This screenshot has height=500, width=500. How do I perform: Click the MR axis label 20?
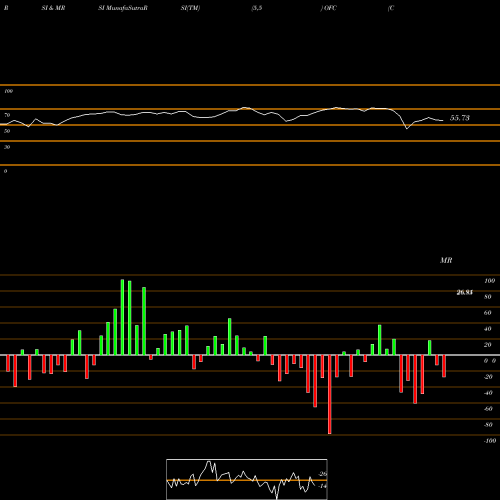(x=488, y=345)
